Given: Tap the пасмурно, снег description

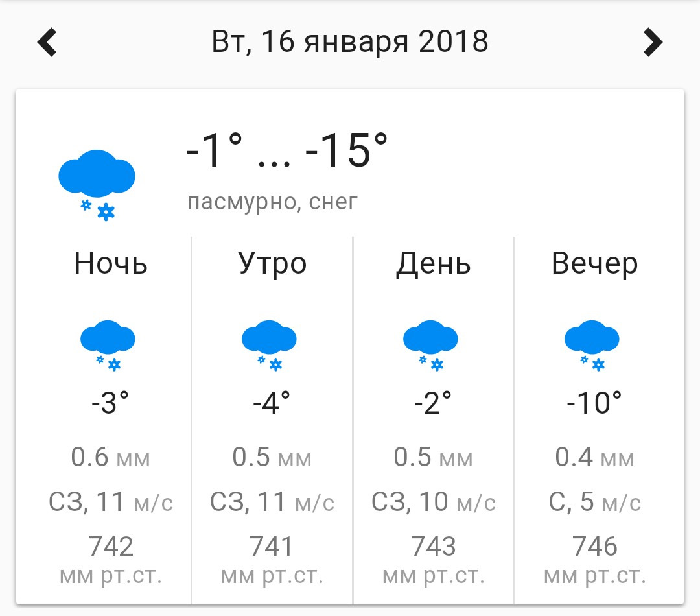Looking at the screenshot, I should point(272,202).
